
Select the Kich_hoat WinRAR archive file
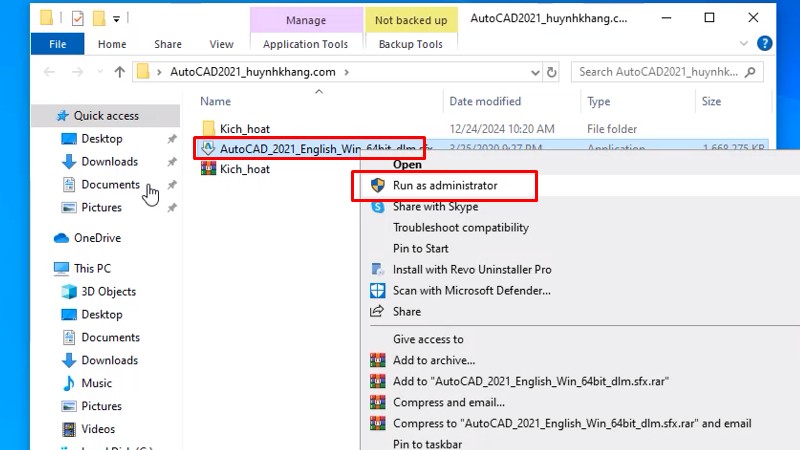coord(244,169)
